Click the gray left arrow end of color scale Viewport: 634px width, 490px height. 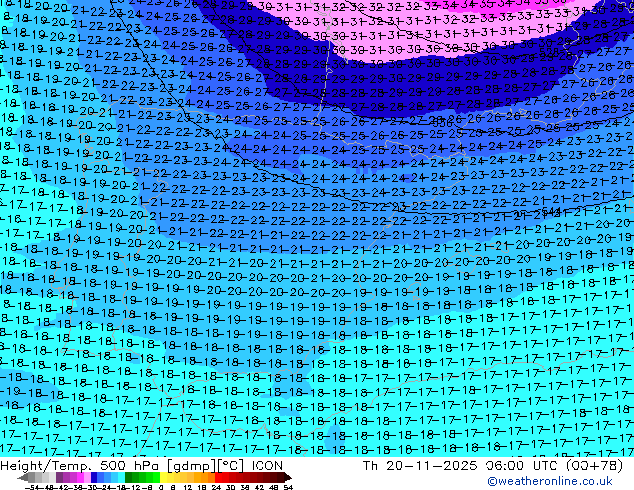pos(23,477)
